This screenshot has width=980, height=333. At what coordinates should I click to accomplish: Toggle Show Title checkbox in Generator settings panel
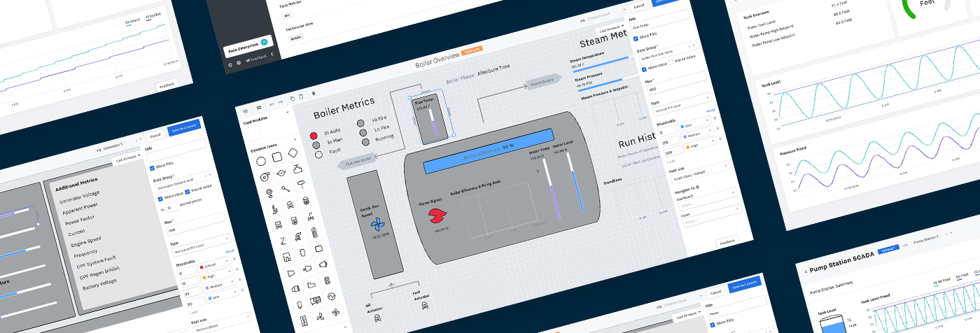[x=152, y=169]
